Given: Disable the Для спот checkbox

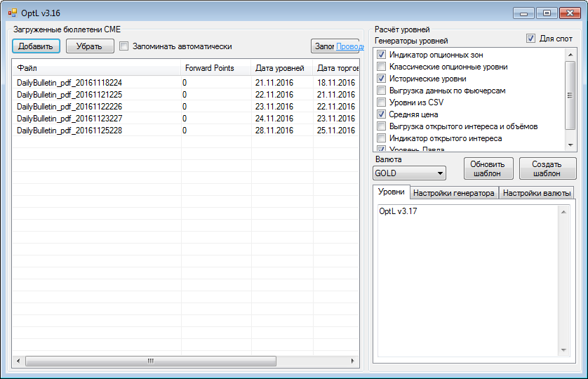Looking at the screenshot, I should pyautogui.click(x=530, y=39).
